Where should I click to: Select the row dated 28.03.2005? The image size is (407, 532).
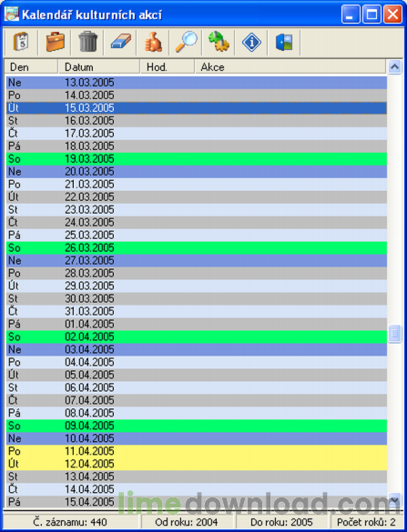197,273
